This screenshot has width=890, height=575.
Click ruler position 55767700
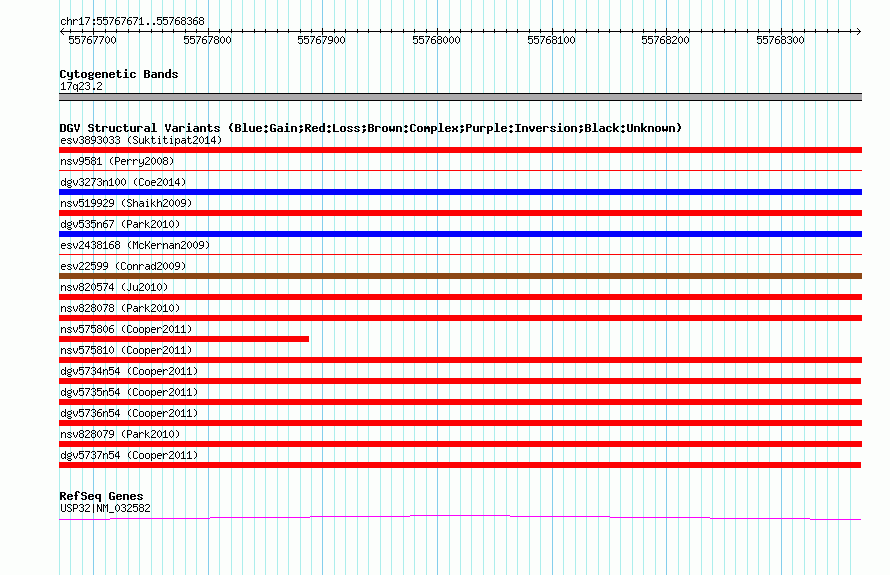92,40
